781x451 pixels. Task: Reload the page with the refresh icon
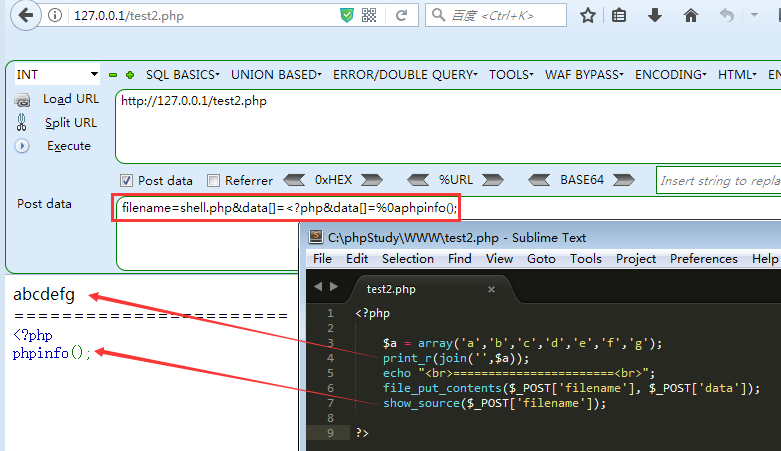tap(401, 15)
